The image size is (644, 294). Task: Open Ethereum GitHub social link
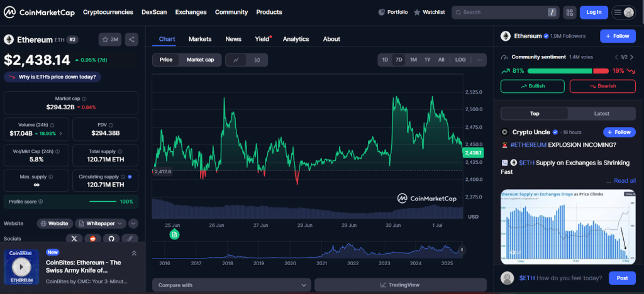tap(111, 238)
